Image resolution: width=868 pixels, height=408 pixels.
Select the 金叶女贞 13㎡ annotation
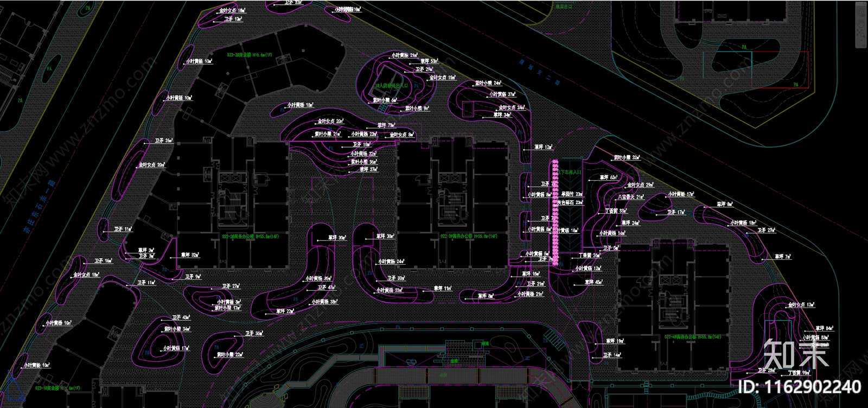coord(802,305)
